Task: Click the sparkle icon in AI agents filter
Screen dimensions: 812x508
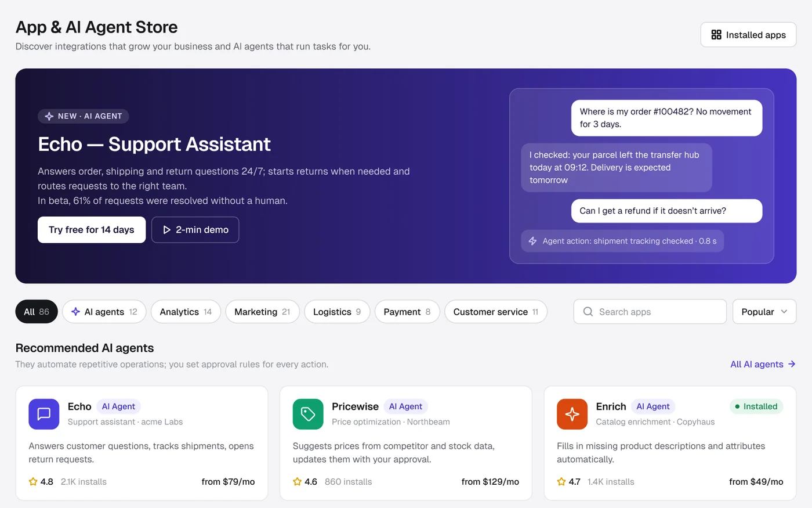Action: tap(75, 312)
